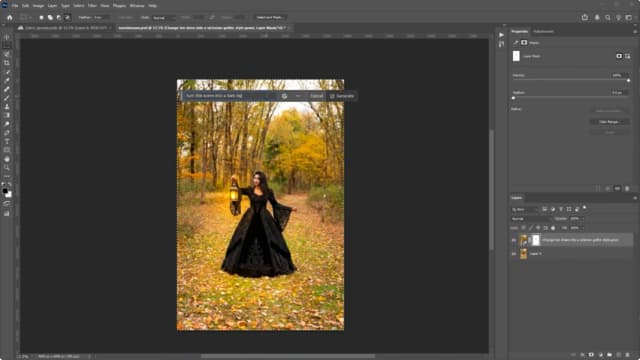The width and height of the screenshot is (640, 360).
Task: Choose New Selection mode icon
Action: click(41, 18)
